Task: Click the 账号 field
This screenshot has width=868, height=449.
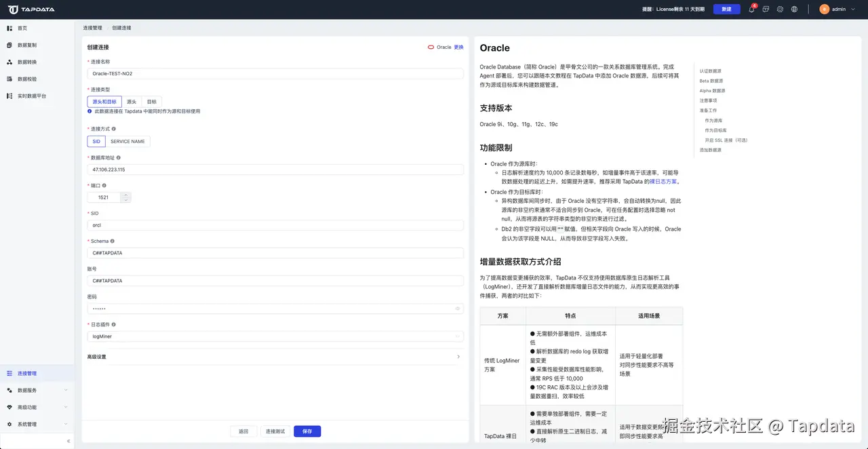Action: (275, 281)
